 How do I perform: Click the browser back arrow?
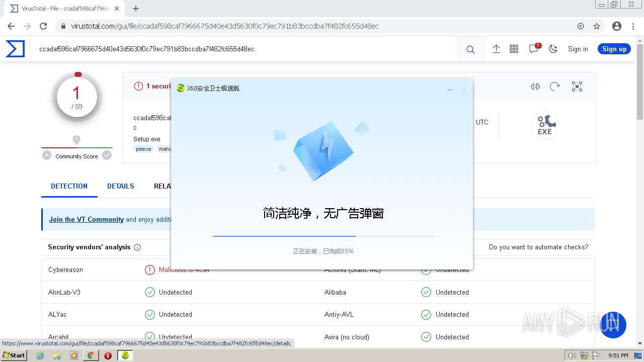coord(11,26)
